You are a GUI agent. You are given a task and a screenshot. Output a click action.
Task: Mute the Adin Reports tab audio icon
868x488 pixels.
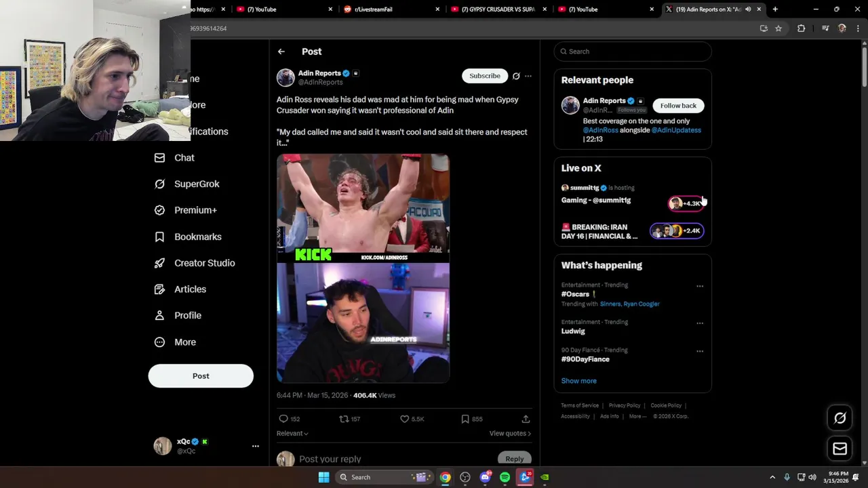point(748,9)
